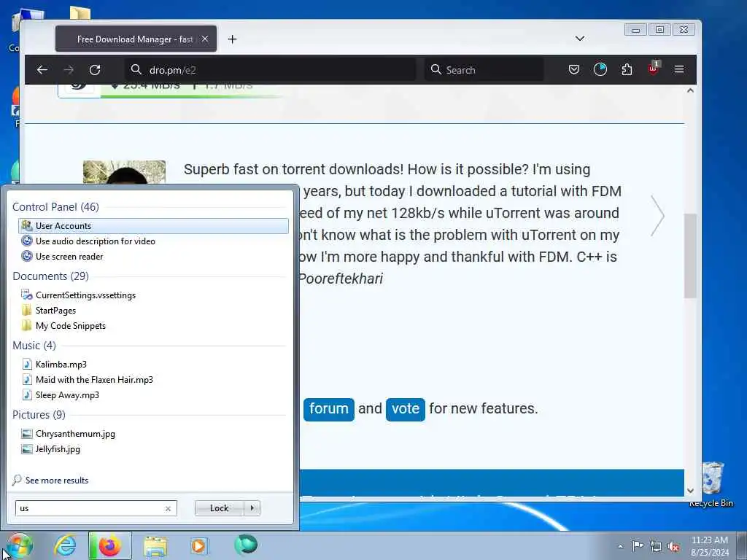Click the Start menu search field

(x=96, y=508)
